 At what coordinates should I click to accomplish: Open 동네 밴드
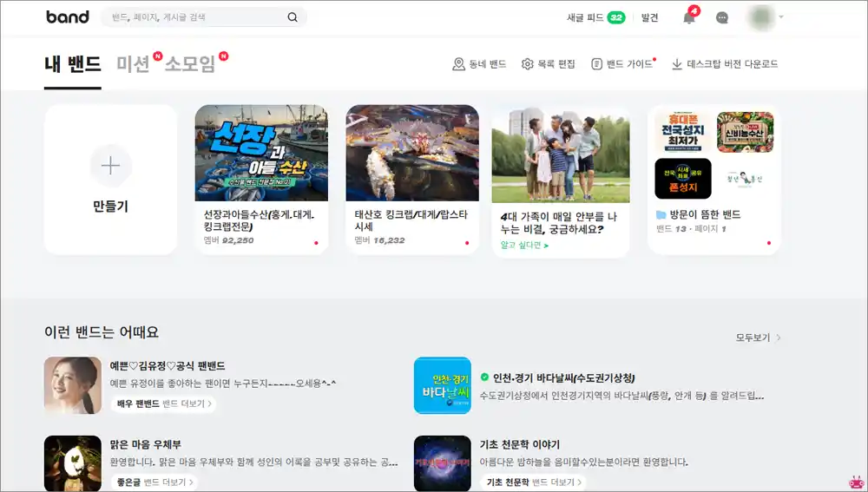(x=479, y=64)
